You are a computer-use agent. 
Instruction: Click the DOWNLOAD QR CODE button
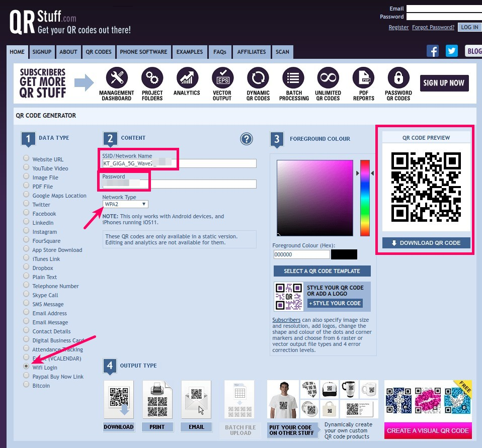(x=426, y=243)
